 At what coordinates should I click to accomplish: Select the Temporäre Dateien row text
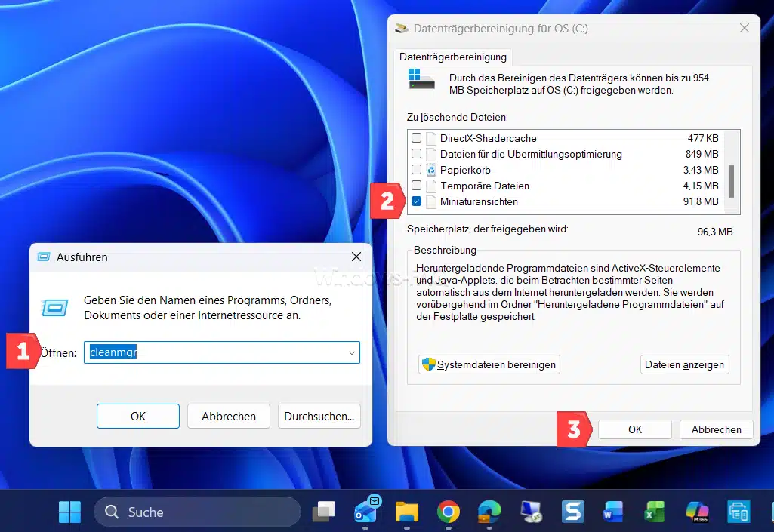485,186
